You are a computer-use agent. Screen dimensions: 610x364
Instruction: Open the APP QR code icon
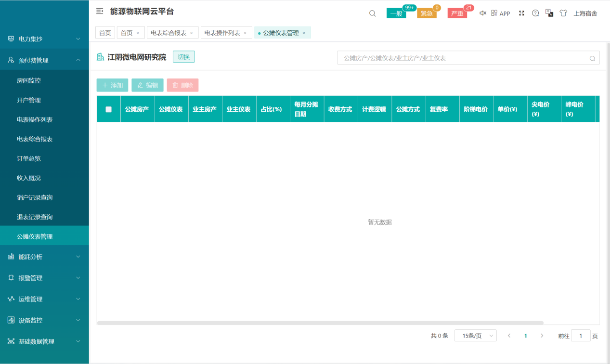(x=494, y=13)
